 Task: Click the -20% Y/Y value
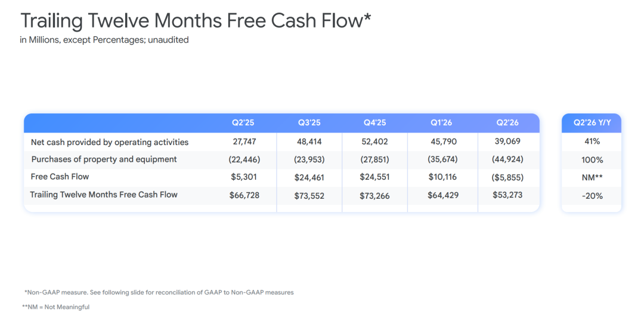click(x=592, y=196)
